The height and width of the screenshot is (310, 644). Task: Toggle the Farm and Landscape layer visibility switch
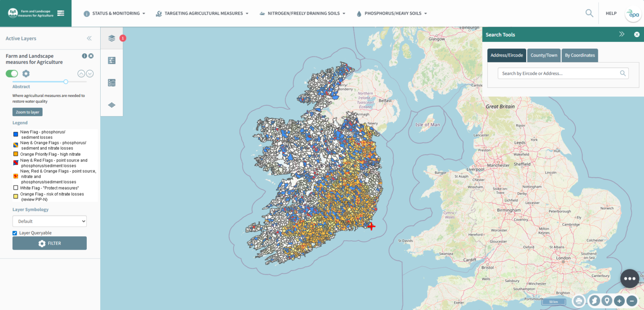point(12,73)
